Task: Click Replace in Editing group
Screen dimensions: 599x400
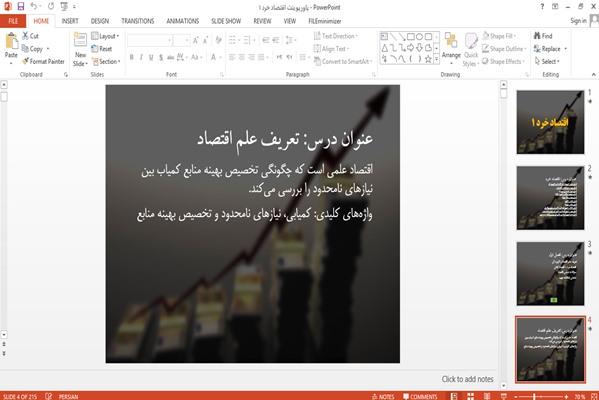Action: click(x=550, y=49)
